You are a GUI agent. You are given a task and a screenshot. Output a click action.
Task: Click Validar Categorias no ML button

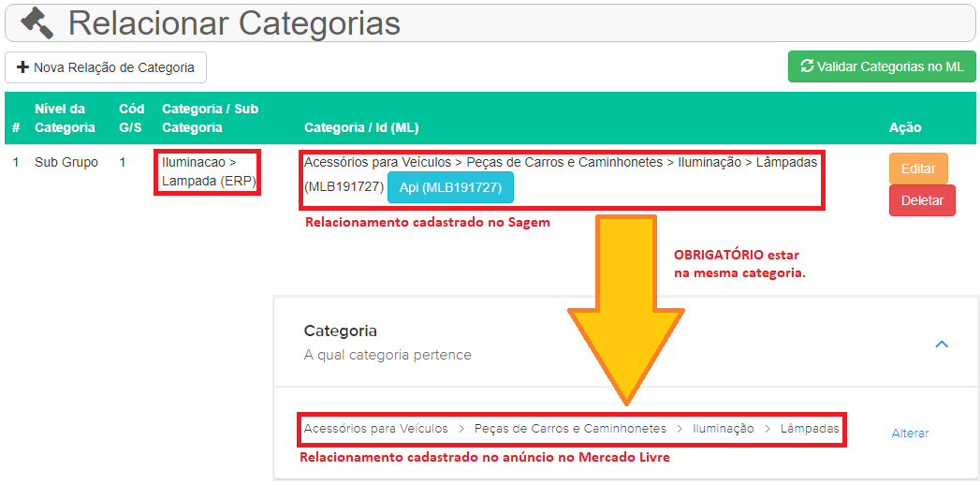pyautogui.click(x=882, y=66)
